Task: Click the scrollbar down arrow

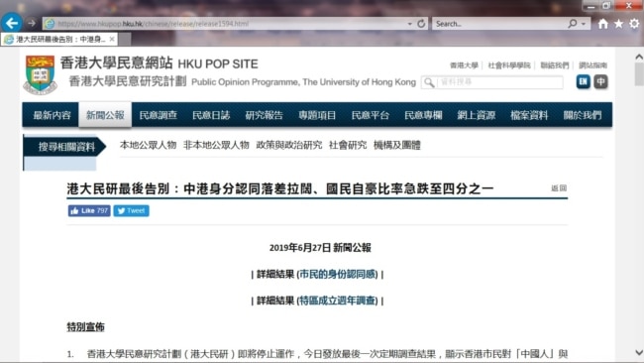Action: 639,353
